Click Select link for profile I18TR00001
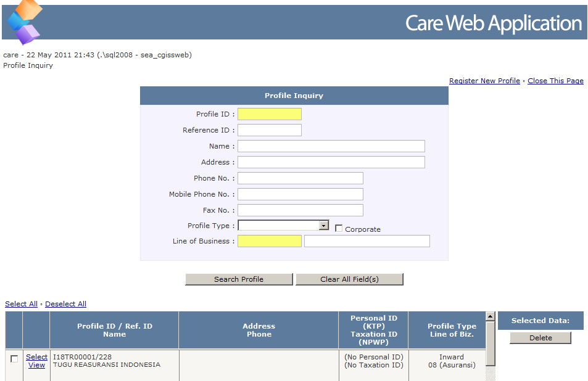 click(36, 357)
